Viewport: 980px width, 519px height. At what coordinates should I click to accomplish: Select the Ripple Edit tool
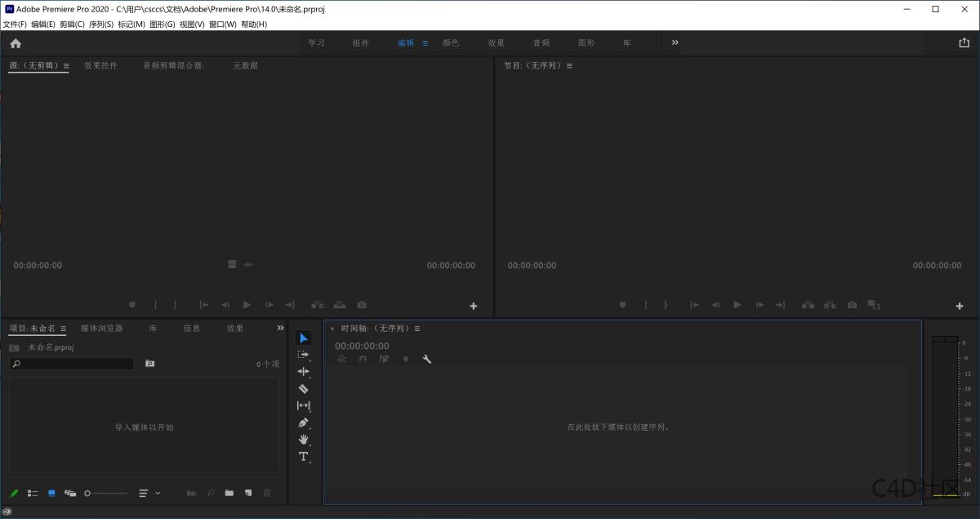pos(303,372)
